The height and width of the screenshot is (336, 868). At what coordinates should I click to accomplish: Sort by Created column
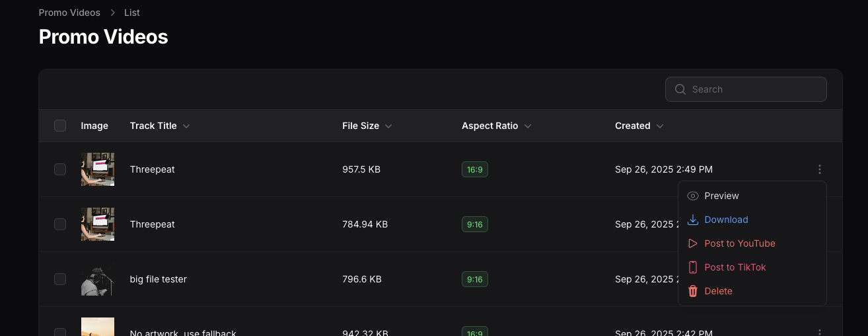click(x=639, y=126)
